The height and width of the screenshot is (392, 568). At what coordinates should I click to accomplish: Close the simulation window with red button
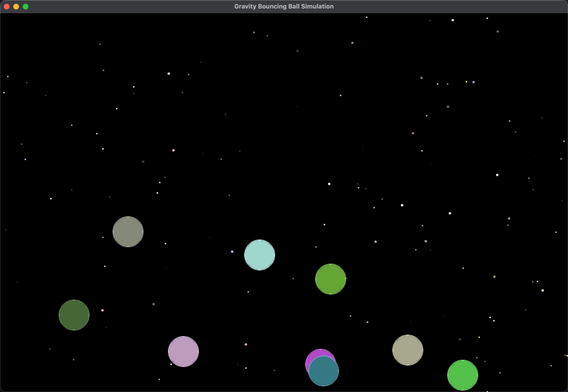point(7,7)
